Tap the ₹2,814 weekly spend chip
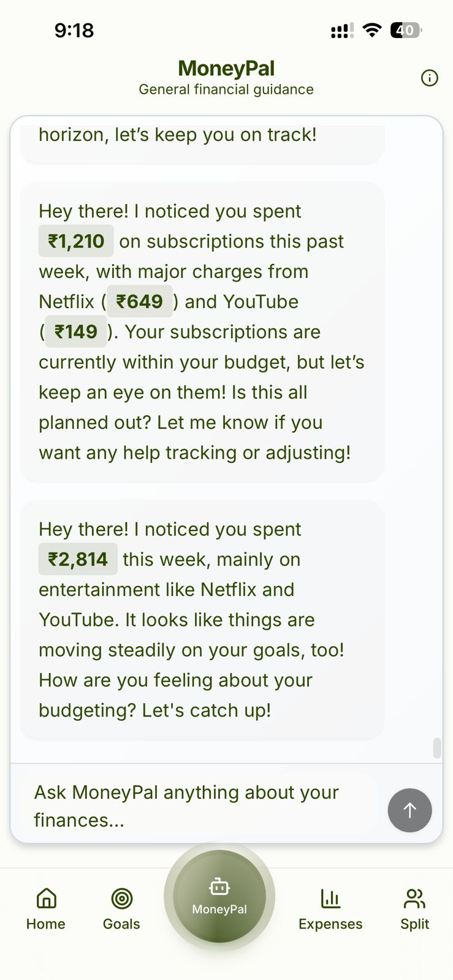Viewport: 453px width, 980px height. 78,559
